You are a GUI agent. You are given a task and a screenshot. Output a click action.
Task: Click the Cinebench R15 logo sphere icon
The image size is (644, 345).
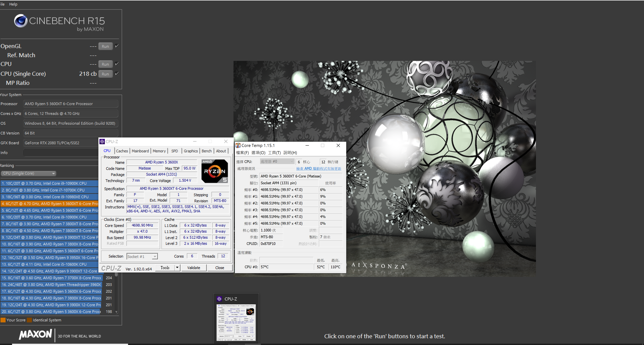(x=20, y=21)
